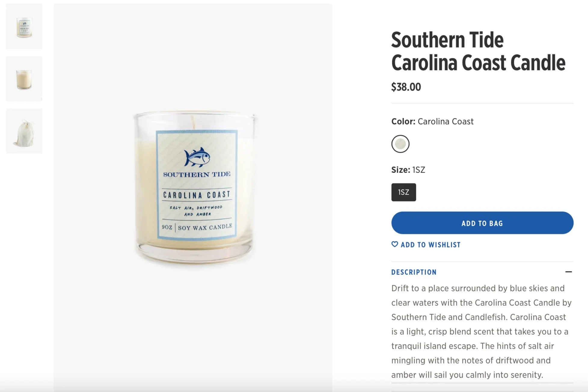The height and width of the screenshot is (392, 588).
Task: Click the $38.00 price text
Action: [x=406, y=87]
